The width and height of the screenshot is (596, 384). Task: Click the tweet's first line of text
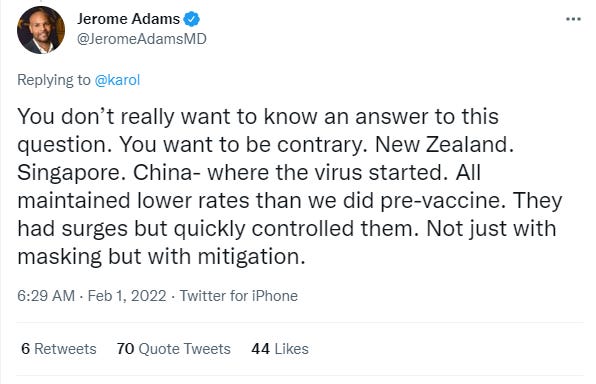point(258,116)
